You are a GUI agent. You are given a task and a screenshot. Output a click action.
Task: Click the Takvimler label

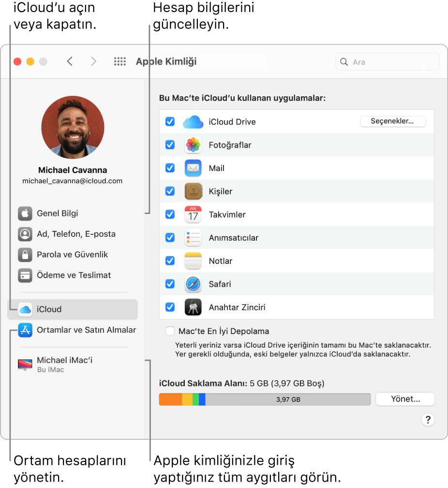click(227, 214)
